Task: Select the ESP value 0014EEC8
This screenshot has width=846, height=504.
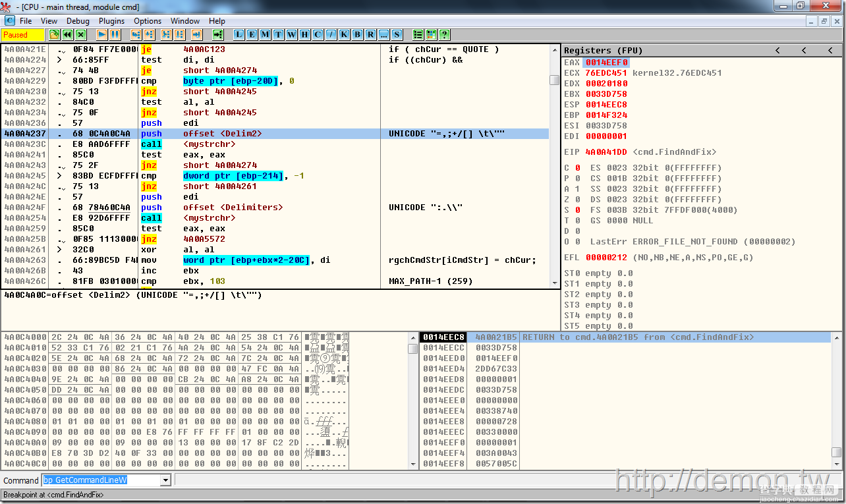Action: coord(606,105)
